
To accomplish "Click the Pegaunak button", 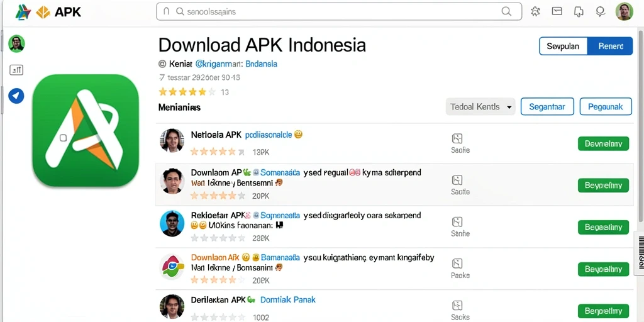I will point(606,107).
